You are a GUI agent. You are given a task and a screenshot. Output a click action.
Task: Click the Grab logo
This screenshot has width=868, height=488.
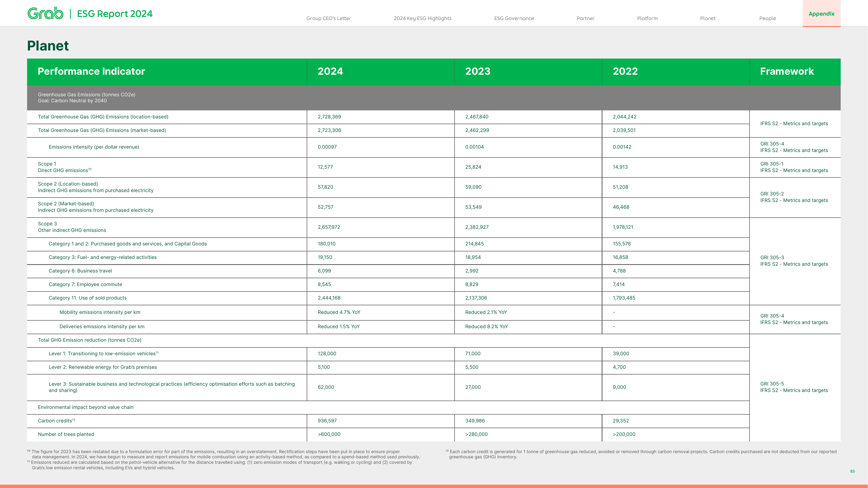pos(46,14)
